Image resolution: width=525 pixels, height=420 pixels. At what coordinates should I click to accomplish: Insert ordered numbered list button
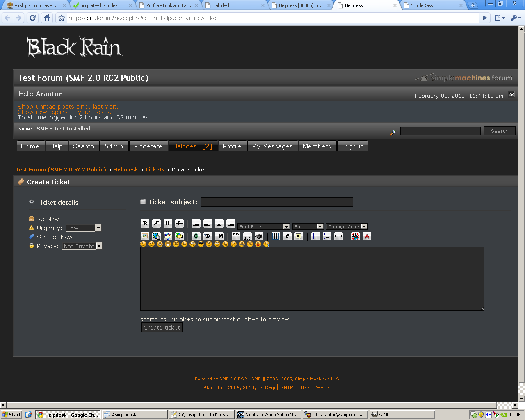click(327, 236)
